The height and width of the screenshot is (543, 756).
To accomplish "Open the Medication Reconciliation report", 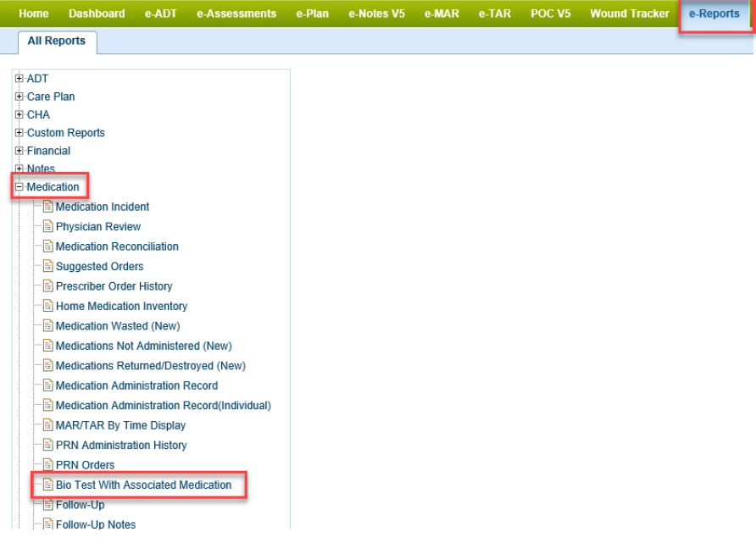I will (117, 247).
